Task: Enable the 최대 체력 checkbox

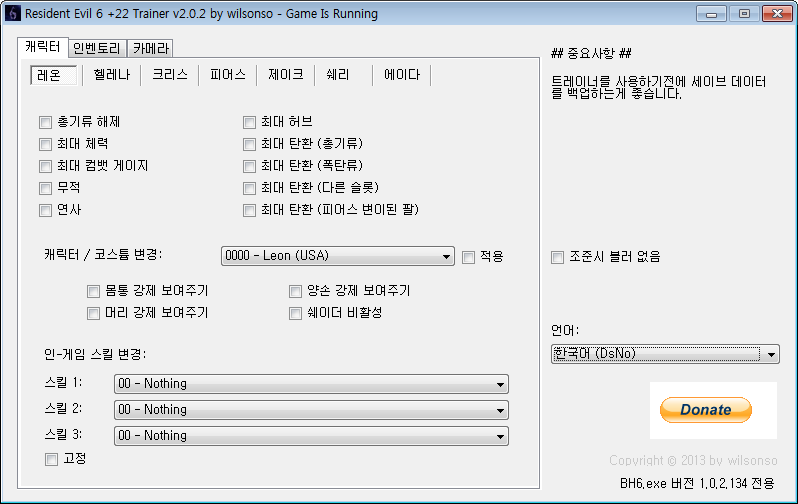Action: click(45, 144)
